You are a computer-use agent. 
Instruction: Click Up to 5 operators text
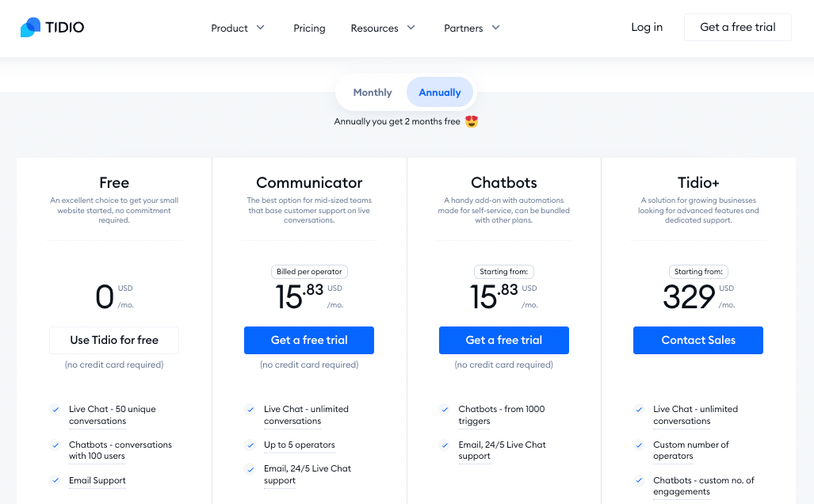300,445
